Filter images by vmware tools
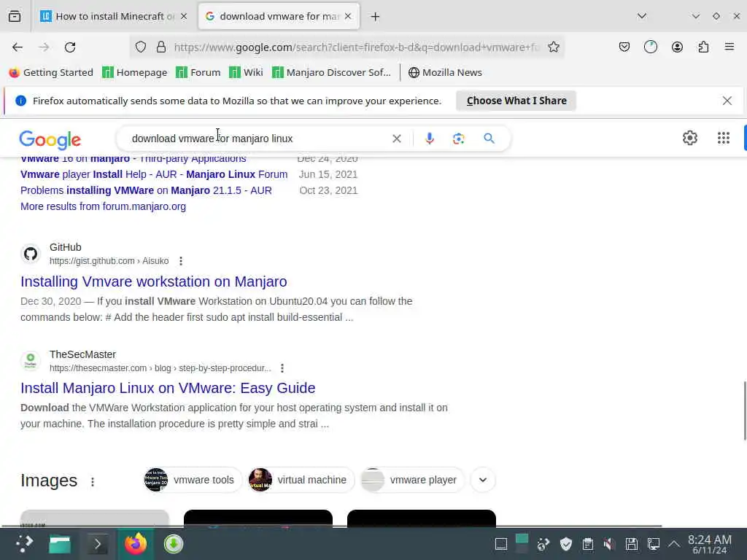747x560 pixels. tap(193, 480)
